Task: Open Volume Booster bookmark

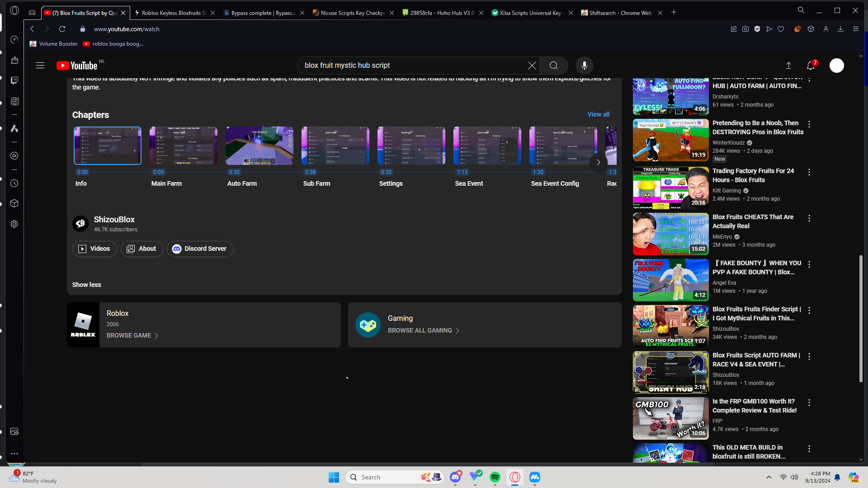Action: [53, 44]
